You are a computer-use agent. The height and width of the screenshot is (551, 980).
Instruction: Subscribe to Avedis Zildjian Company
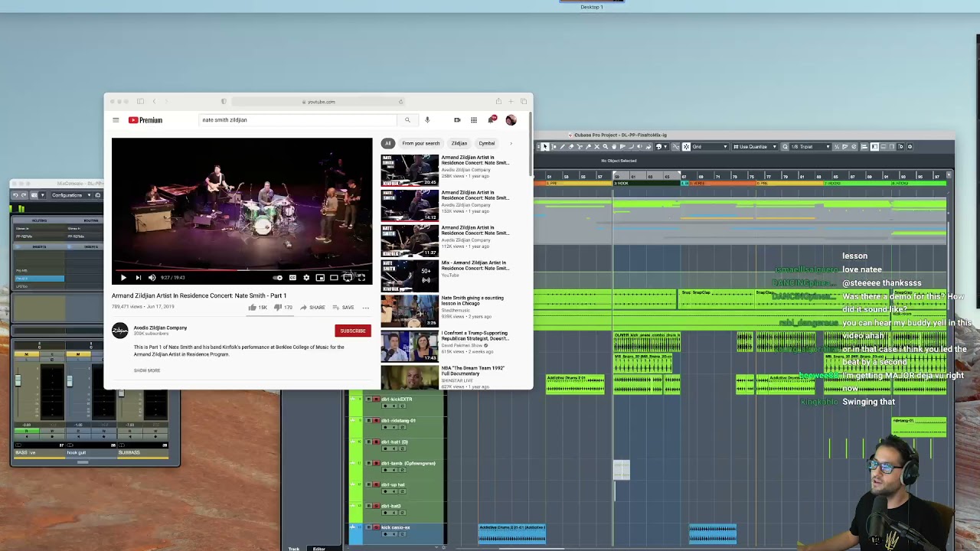(x=353, y=331)
